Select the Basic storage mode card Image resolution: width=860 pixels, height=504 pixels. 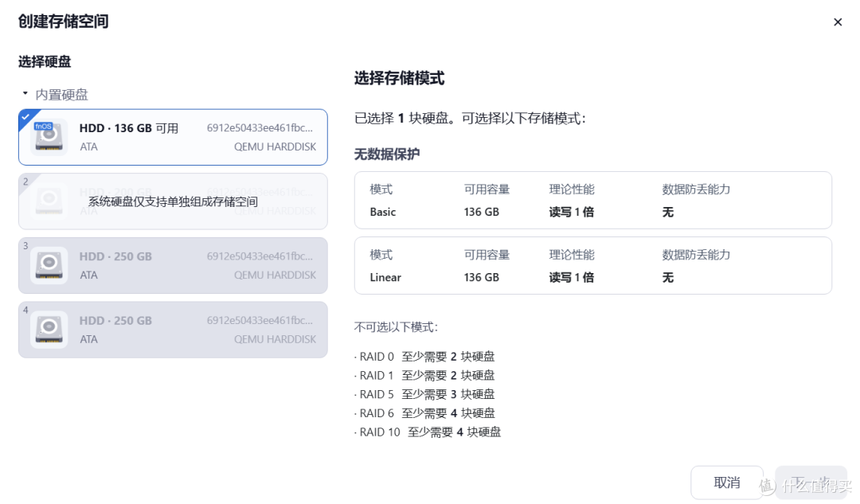[x=593, y=200]
